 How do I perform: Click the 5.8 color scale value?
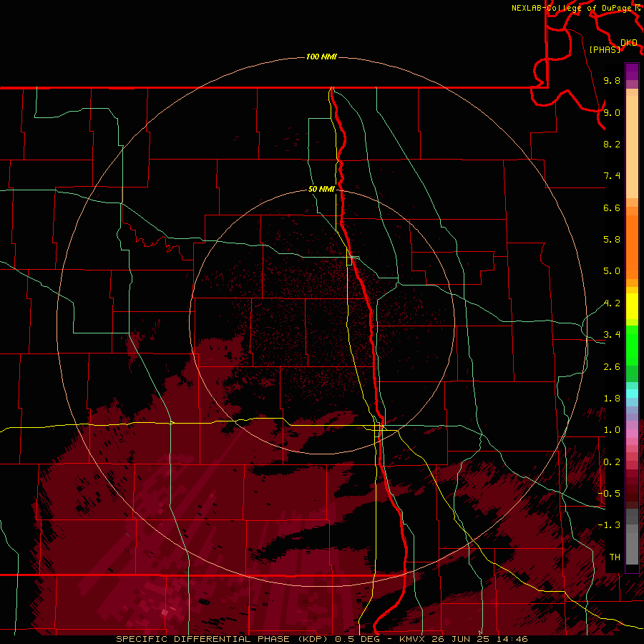(612, 240)
